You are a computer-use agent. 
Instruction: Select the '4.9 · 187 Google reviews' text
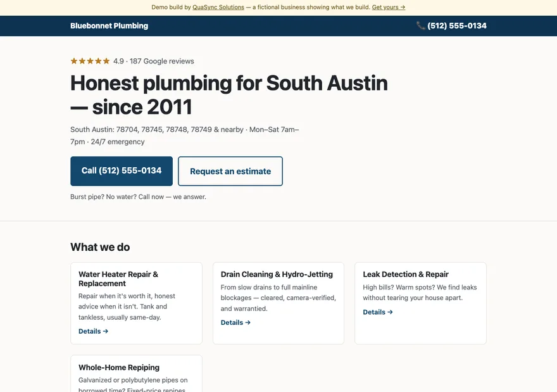153,61
